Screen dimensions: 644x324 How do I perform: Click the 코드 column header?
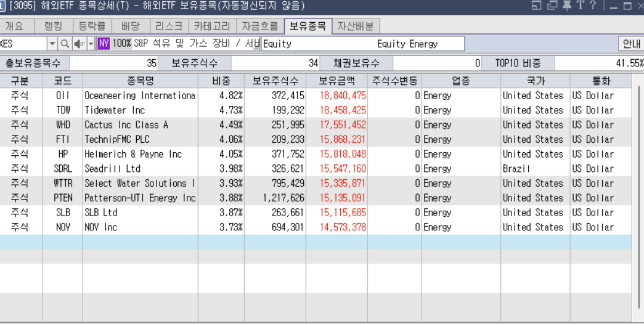(62, 81)
